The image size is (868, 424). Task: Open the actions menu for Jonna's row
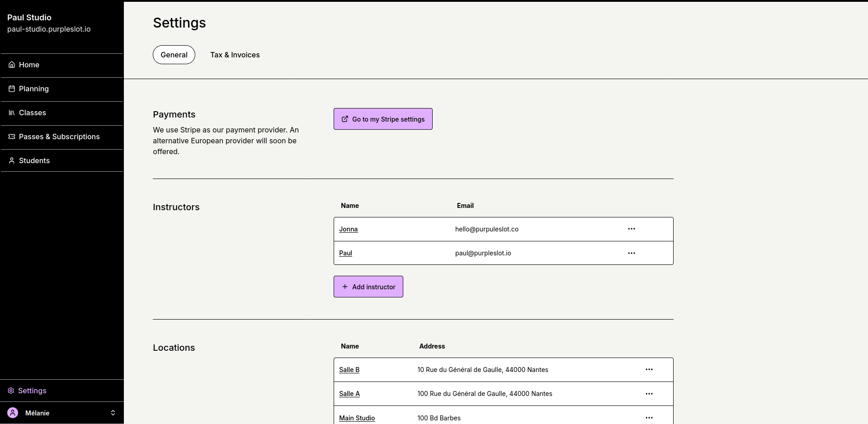[632, 229]
